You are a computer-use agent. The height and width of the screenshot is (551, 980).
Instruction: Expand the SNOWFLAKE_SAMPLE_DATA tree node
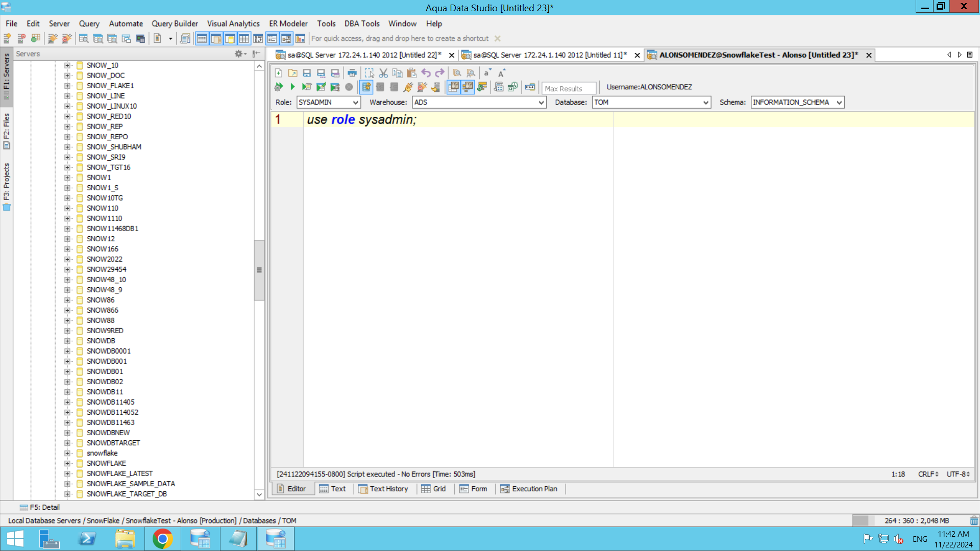point(67,484)
